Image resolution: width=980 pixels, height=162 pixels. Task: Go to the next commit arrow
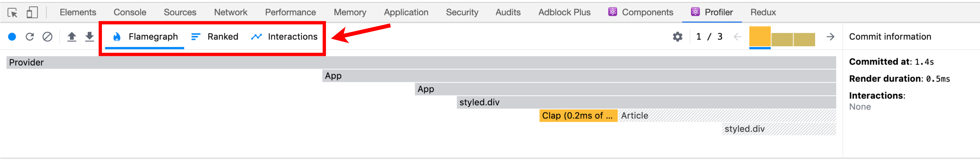point(830,37)
